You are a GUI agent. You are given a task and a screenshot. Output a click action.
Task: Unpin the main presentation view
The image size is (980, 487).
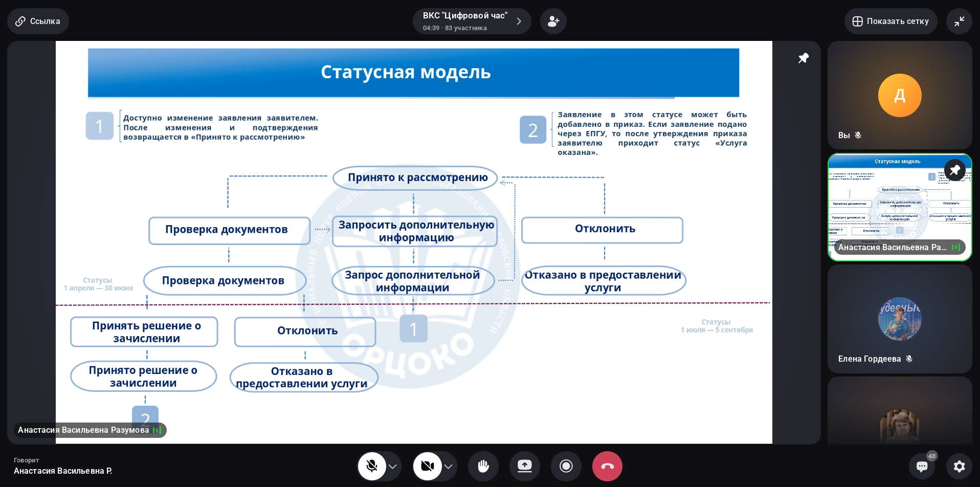(804, 58)
